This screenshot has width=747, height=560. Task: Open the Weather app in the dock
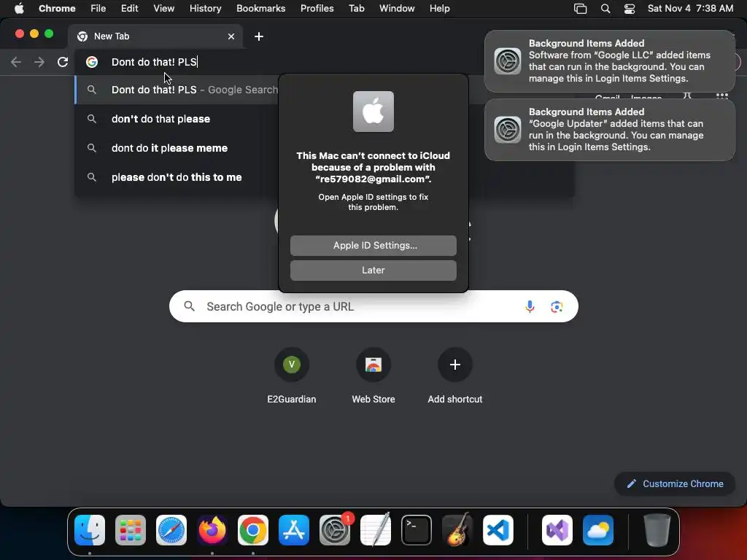tap(598, 530)
